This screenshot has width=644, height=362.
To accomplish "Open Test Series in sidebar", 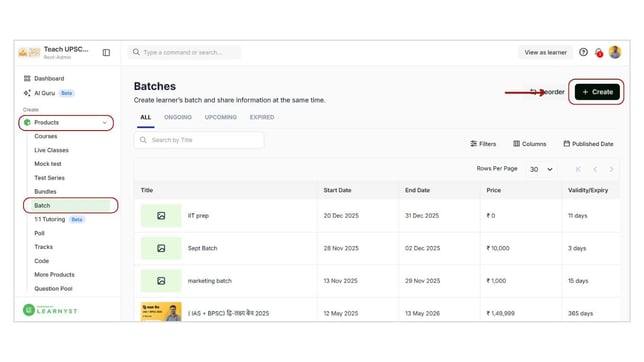I will (49, 178).
